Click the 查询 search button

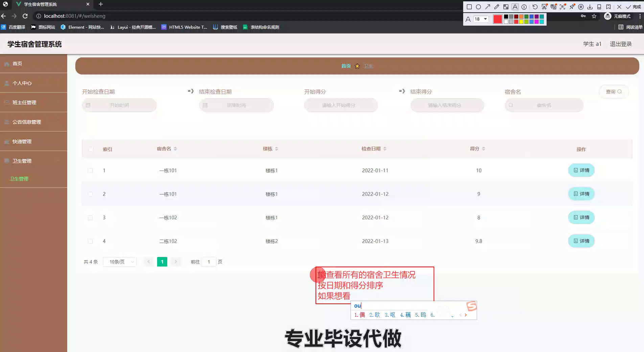tap(614, 92)
